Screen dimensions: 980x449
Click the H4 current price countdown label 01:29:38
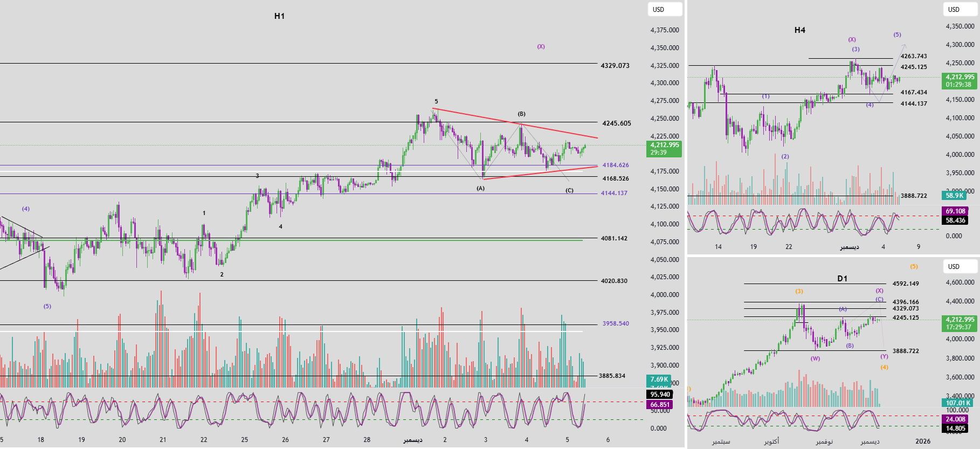tap(960, 85)
